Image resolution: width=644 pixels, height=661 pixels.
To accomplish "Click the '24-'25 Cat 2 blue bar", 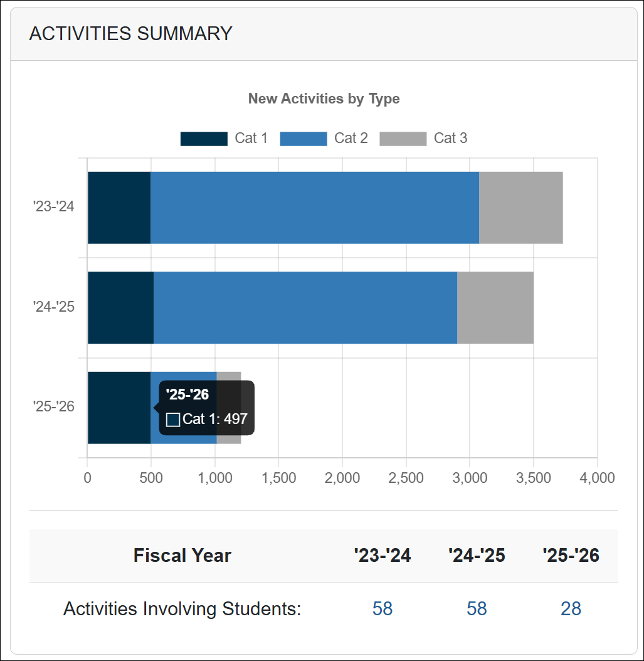I will tap(305, 308).
